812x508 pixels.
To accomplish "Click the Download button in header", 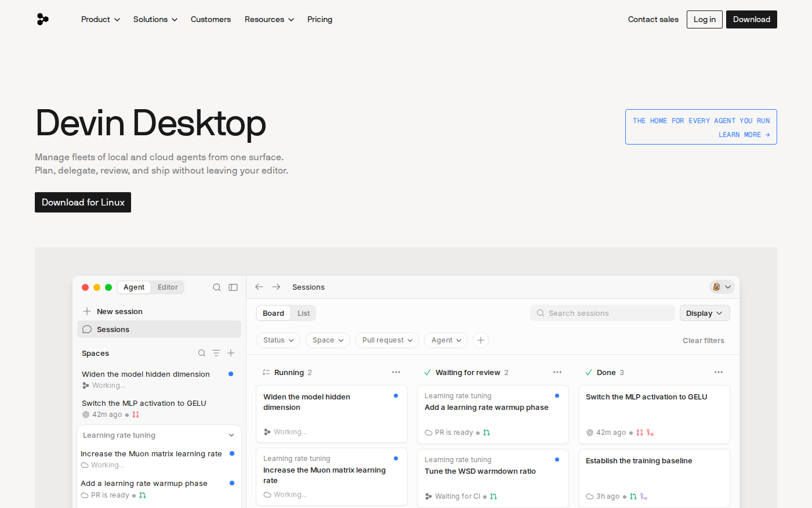I will coord(752,19).
